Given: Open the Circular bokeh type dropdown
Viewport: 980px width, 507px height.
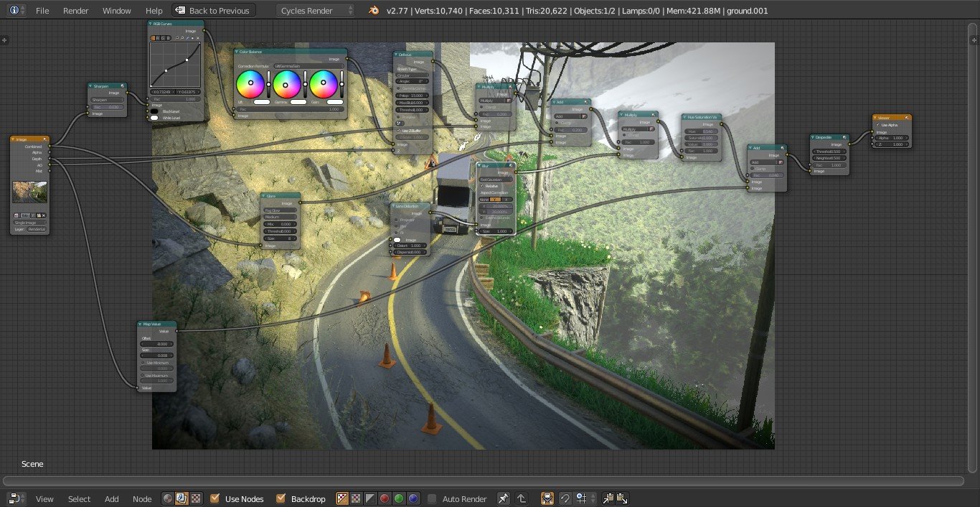Looking at the screenshot, I should 412,75.
